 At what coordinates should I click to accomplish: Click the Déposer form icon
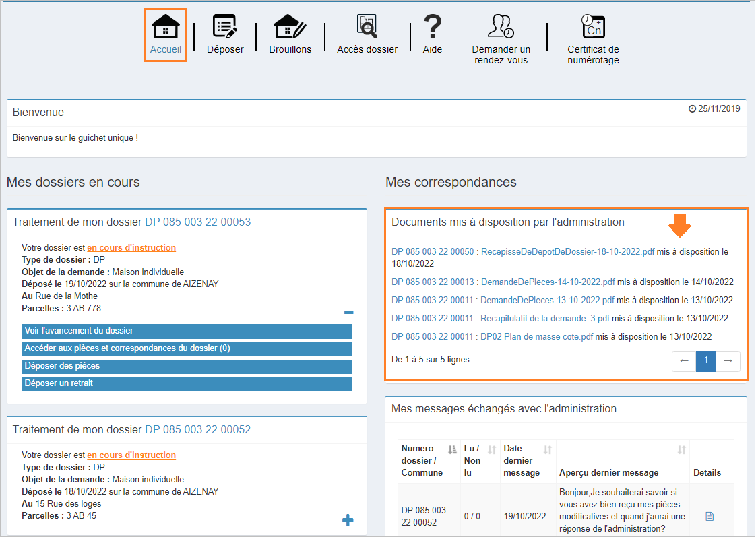225,26
